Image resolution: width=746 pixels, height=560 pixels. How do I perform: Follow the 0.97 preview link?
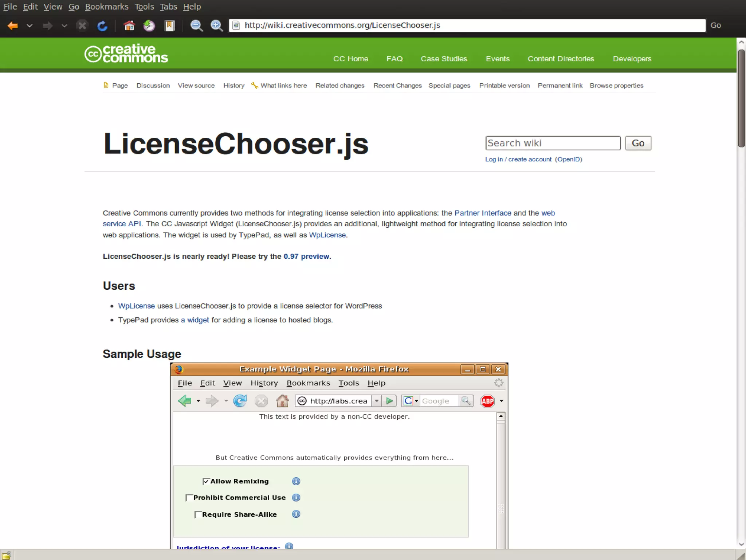tap(306, 256)
